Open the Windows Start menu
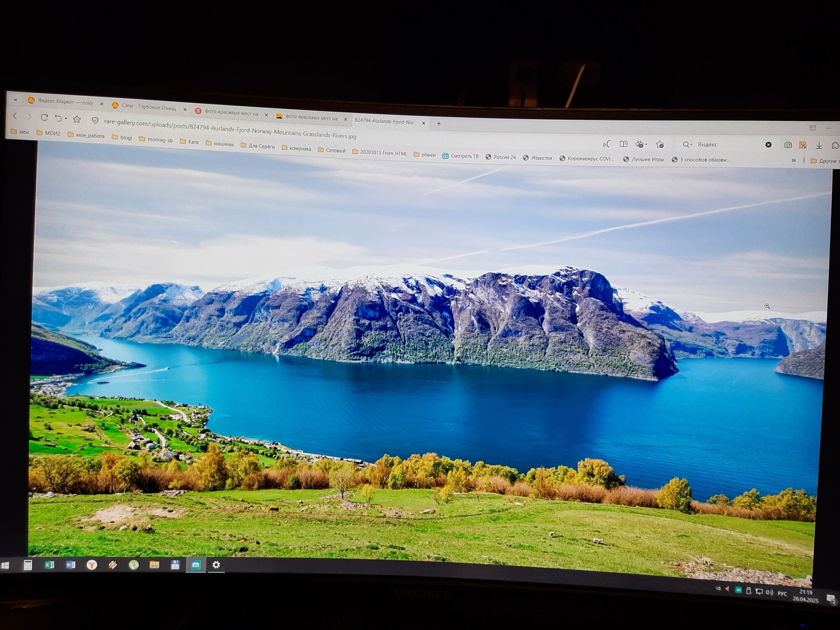 5,566
